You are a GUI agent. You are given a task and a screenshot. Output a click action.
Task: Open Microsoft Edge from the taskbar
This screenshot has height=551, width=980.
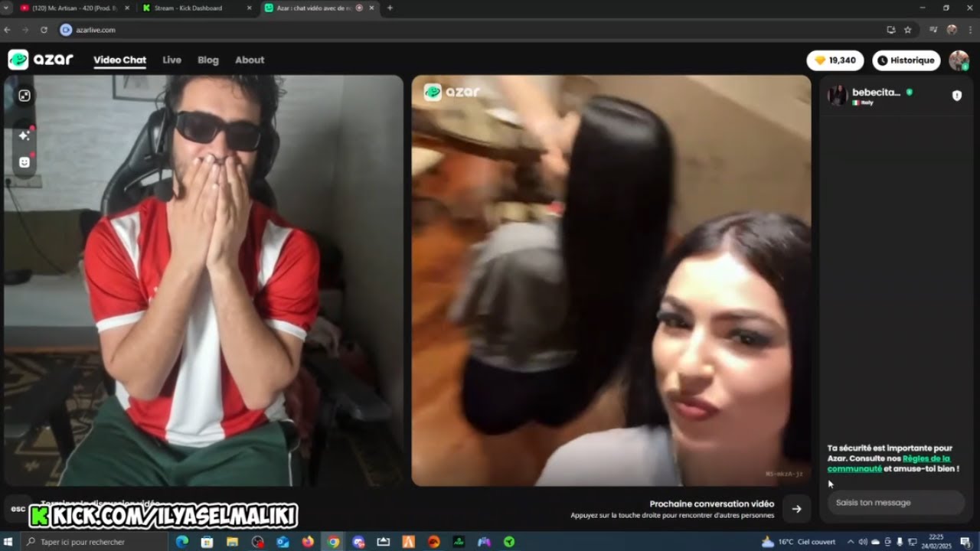(182, 542)
